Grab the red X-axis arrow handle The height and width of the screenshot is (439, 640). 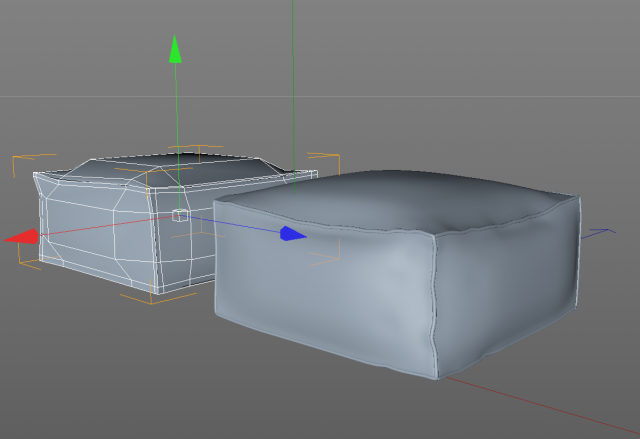click(x=21, y=237)
